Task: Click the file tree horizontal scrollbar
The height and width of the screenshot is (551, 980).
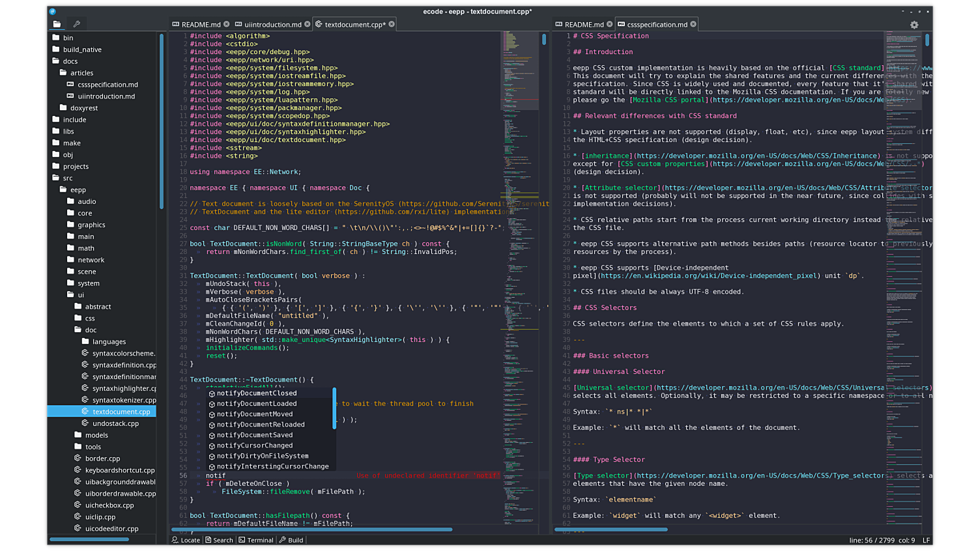Action: (x=89, y=539)
